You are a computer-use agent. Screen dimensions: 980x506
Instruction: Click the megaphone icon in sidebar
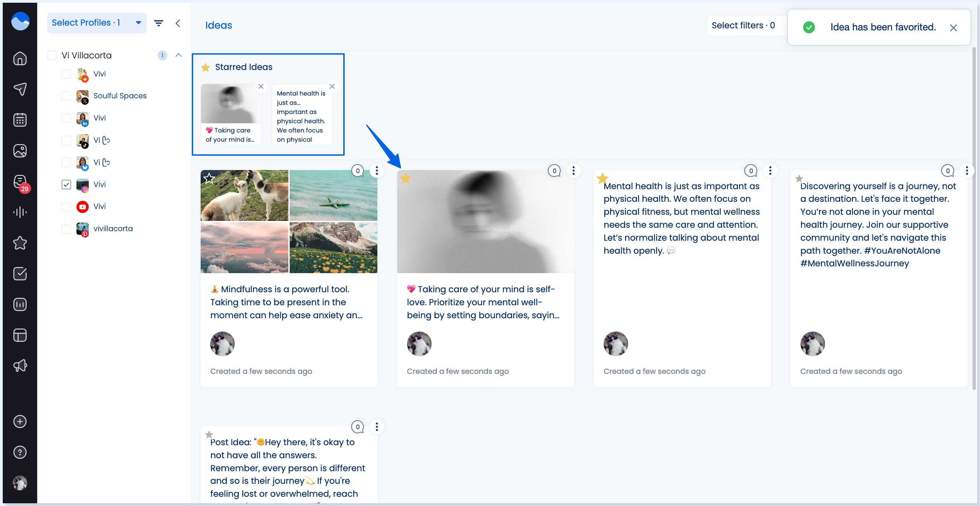(x=20, y=366)
